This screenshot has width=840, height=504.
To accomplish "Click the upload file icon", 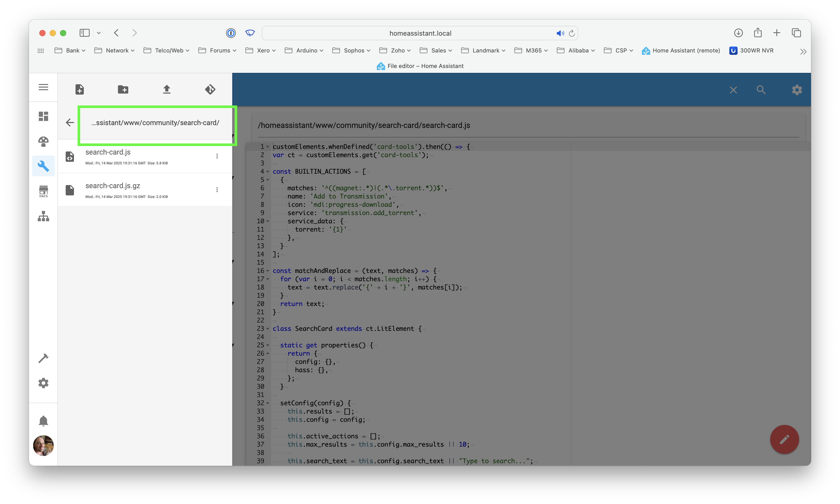I will click(167, 89).
